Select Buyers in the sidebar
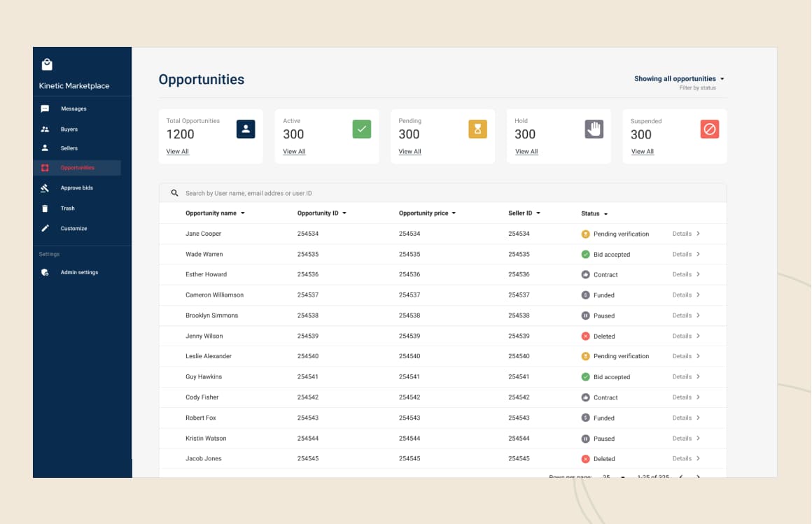 pos(69,129)
